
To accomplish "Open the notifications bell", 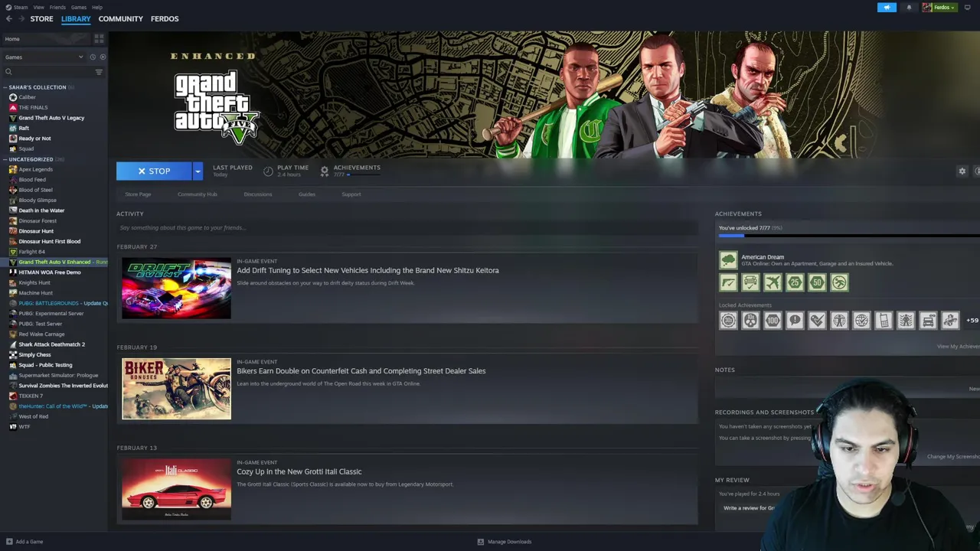I will click(x=909, y=8).
